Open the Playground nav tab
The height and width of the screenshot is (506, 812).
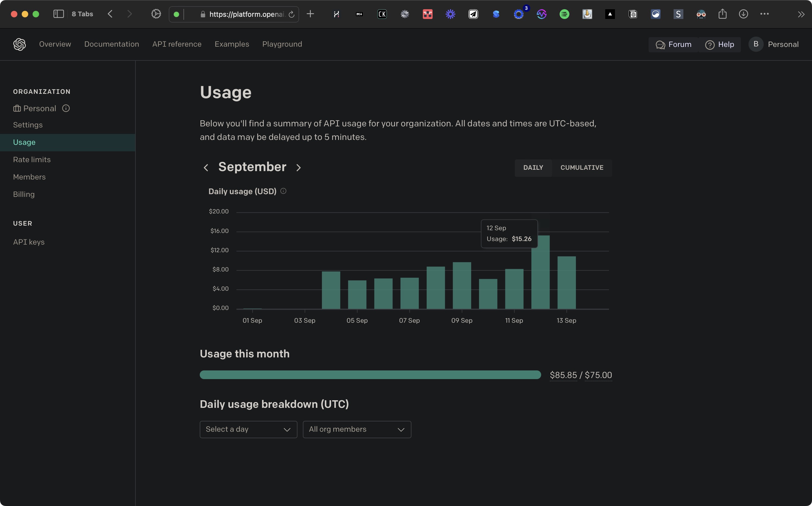282,44
